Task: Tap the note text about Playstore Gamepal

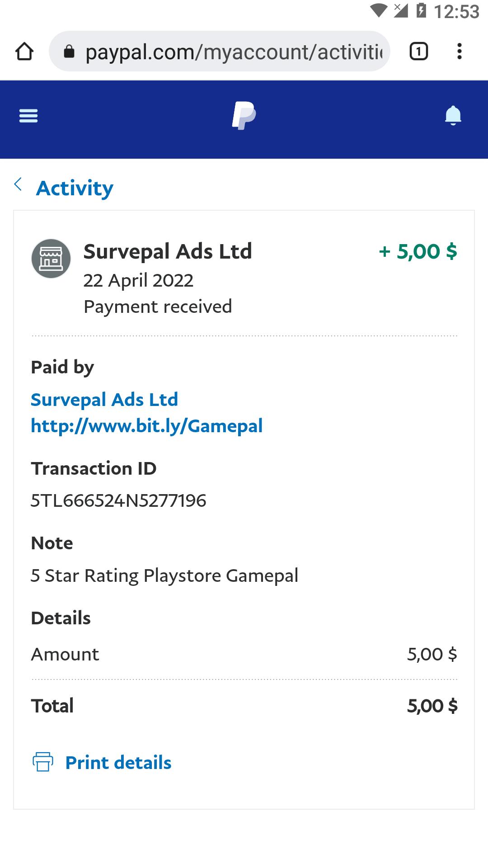Action: (164, 576)
